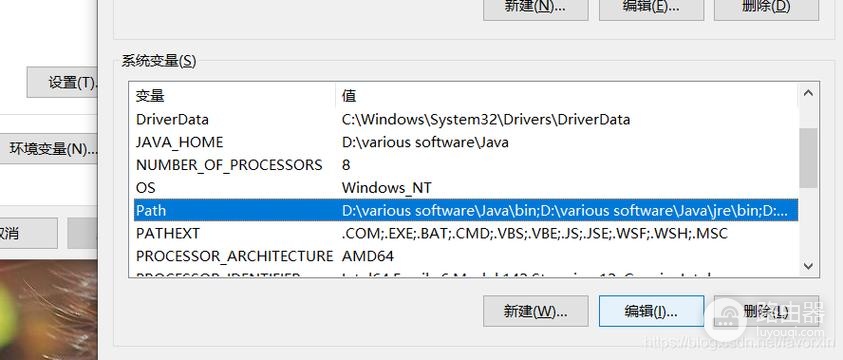Viewport: 843px width, 360px height.
Task: Click the user variables 删除(D) button
Action: point(767,8)
